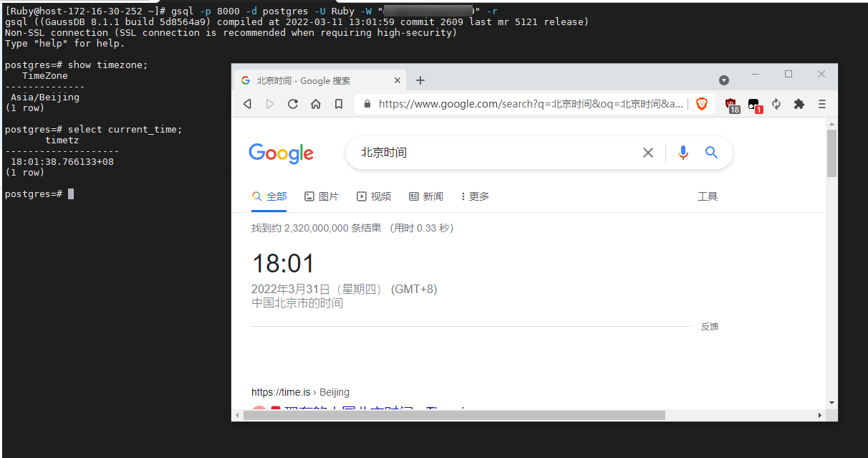The height and width of the screenshot is (458, 868).
Task: Click the 'select current_time;' command in terminal
Action: click(x=125, y=130)
